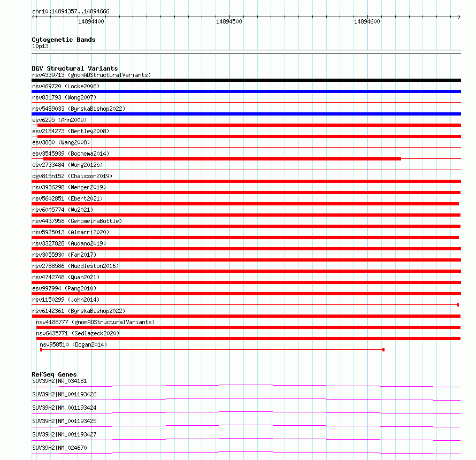This screenshot has width=476, height=460.
Task: Select the esv997994 (Pang2010) label
Action: click(x=64, y=288)
